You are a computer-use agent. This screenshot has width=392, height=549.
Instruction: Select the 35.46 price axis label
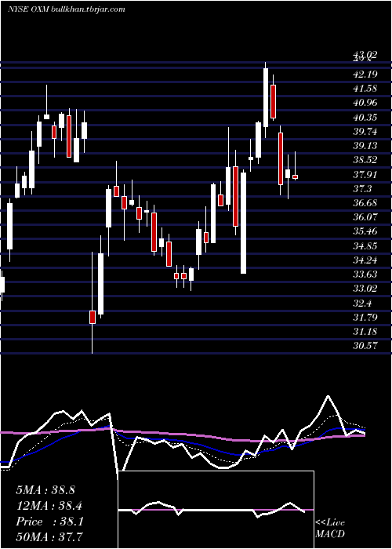coord(365,231)
